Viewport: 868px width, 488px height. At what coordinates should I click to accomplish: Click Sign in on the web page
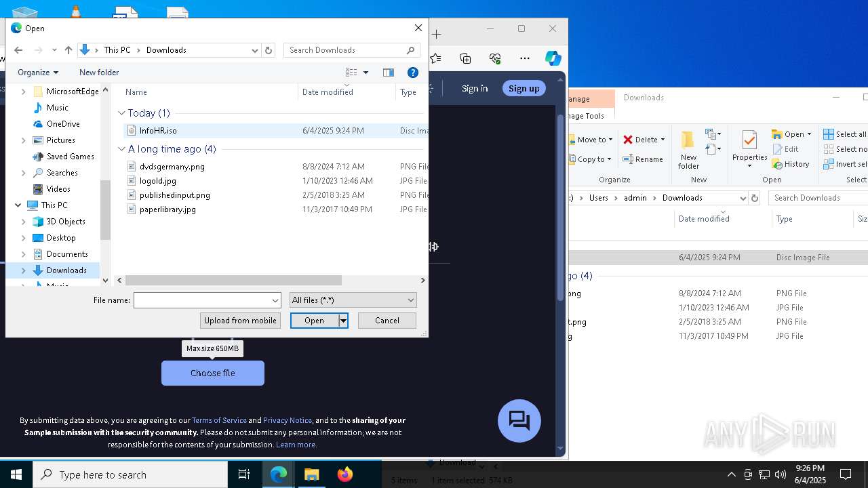click(x=475, y=89)
